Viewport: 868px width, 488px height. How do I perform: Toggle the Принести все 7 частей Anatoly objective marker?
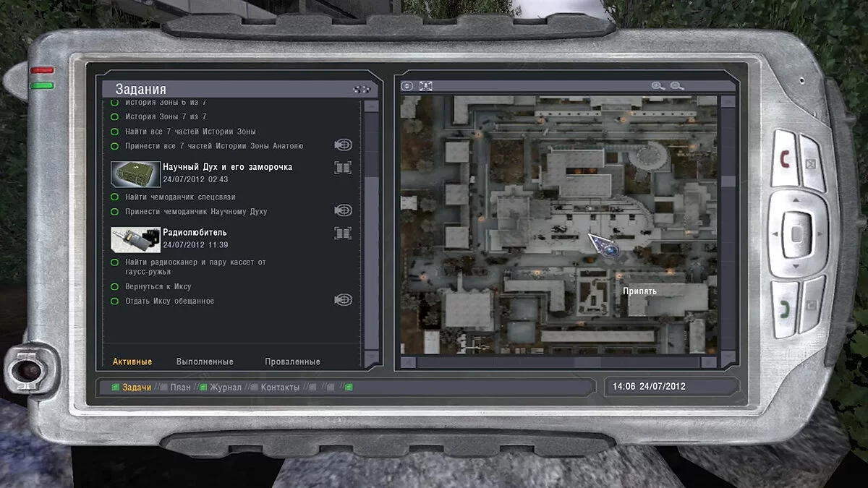tap(114, 146)
